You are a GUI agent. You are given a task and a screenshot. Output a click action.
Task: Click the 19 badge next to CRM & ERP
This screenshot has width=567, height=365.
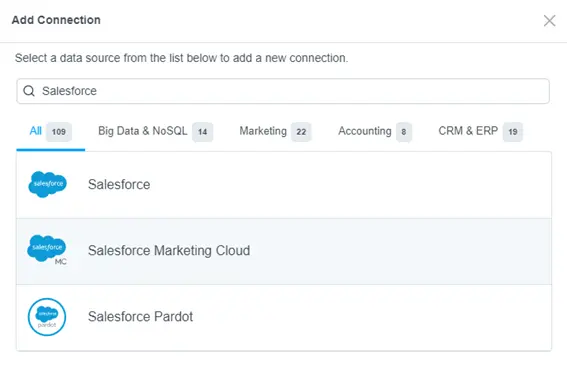[513, 132]
